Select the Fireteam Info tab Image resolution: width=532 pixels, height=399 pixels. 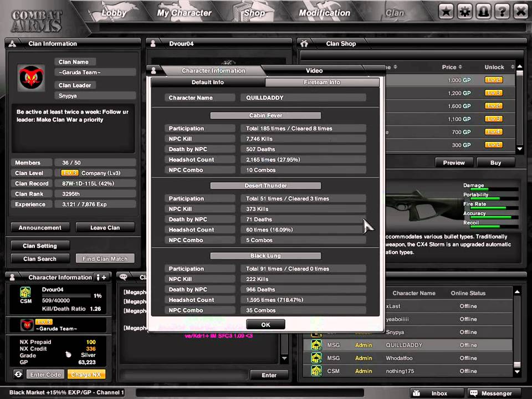[x=322, y=83]
